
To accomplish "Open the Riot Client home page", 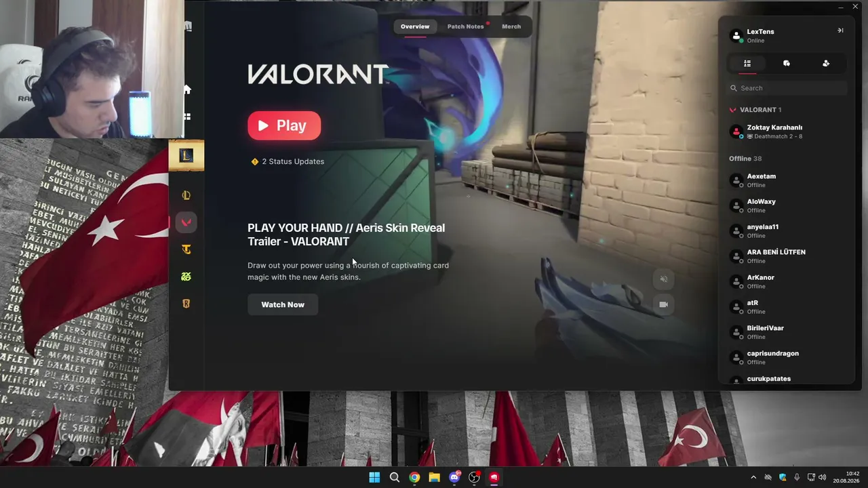I will (x=186, y=89).
